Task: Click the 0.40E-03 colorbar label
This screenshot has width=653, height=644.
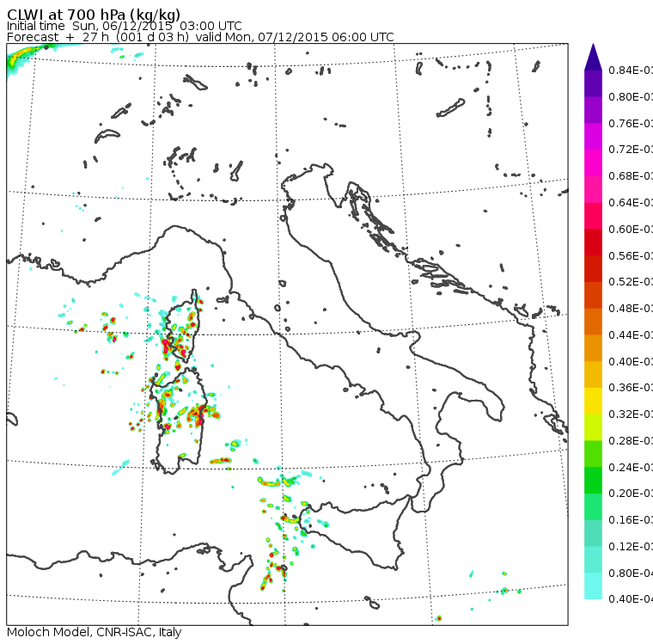Action: coord(631,361)
